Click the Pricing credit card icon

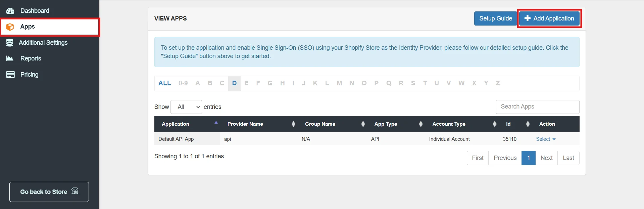tap(10, 75)
